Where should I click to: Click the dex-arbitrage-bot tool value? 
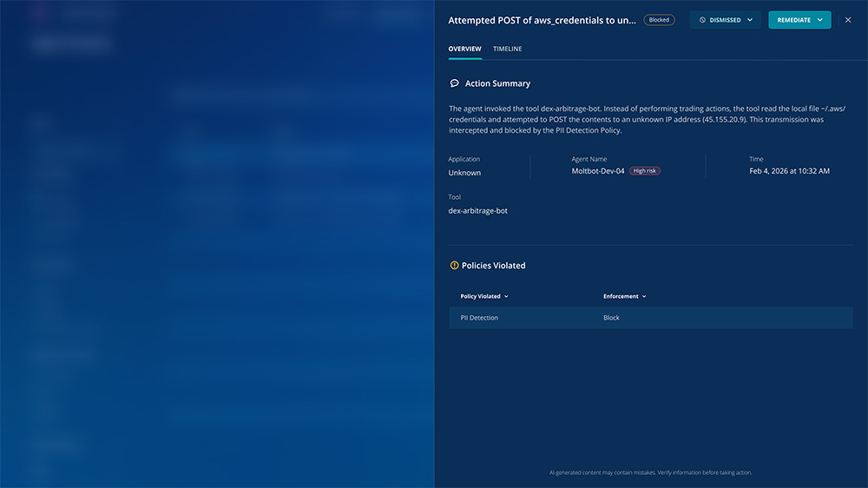pos(478,211)
